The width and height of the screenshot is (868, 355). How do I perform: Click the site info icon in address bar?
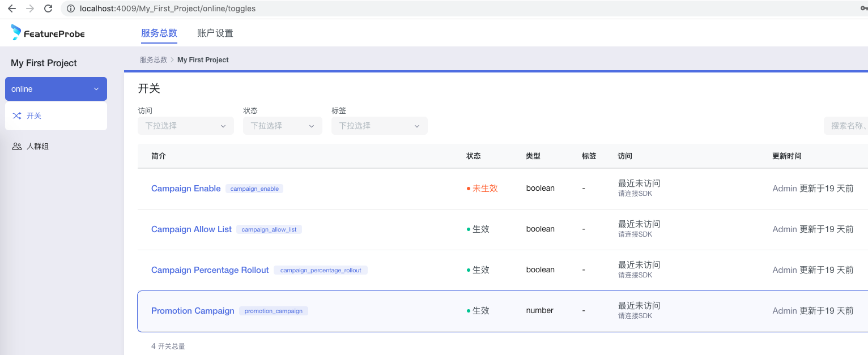click(x=71, y=8)
